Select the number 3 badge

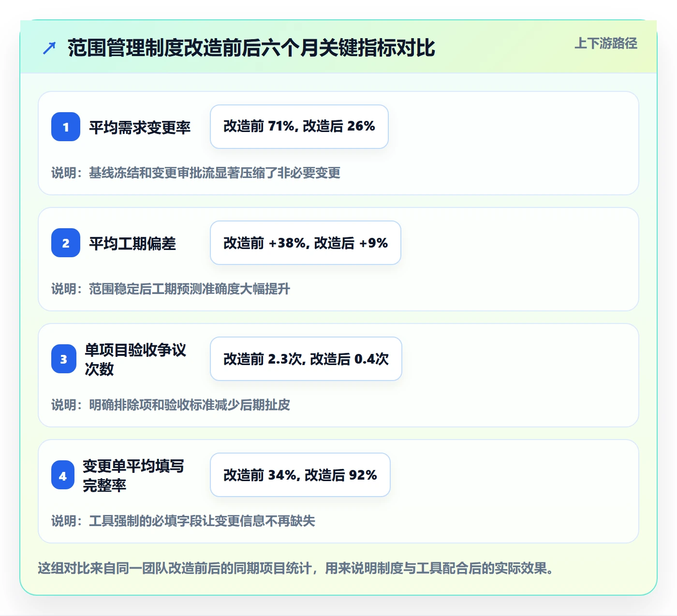(x=64, y=359)
